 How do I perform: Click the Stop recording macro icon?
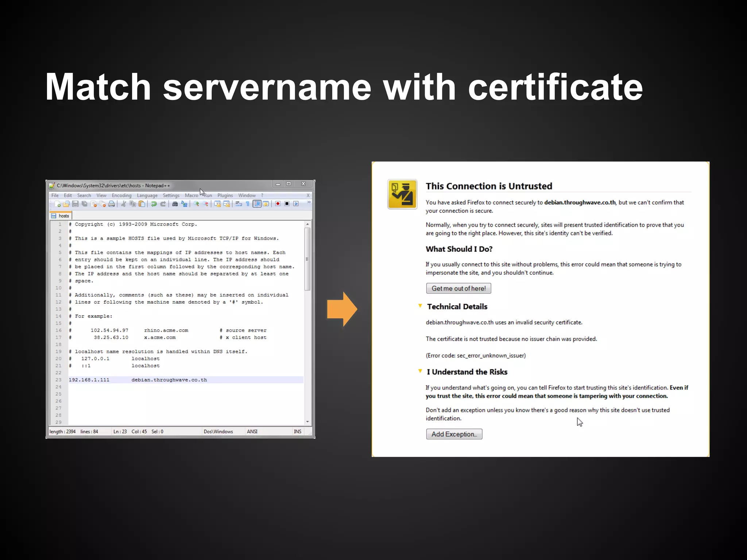click(287, 203)
